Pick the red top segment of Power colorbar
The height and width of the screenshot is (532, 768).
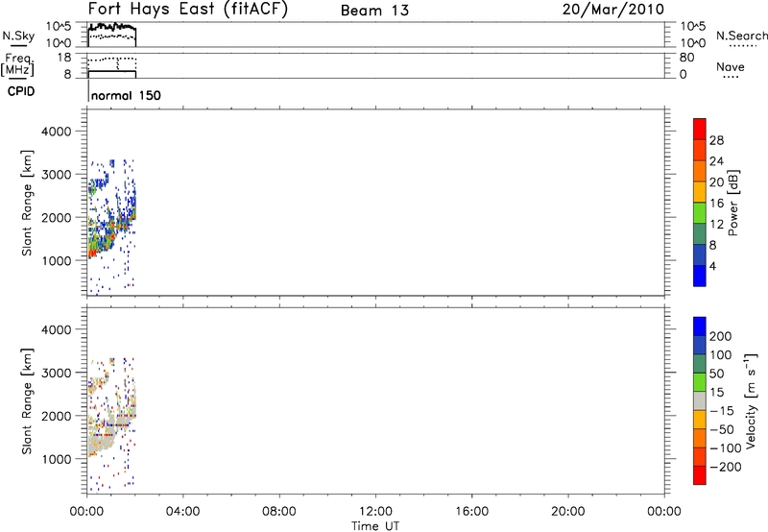(700, 129)
